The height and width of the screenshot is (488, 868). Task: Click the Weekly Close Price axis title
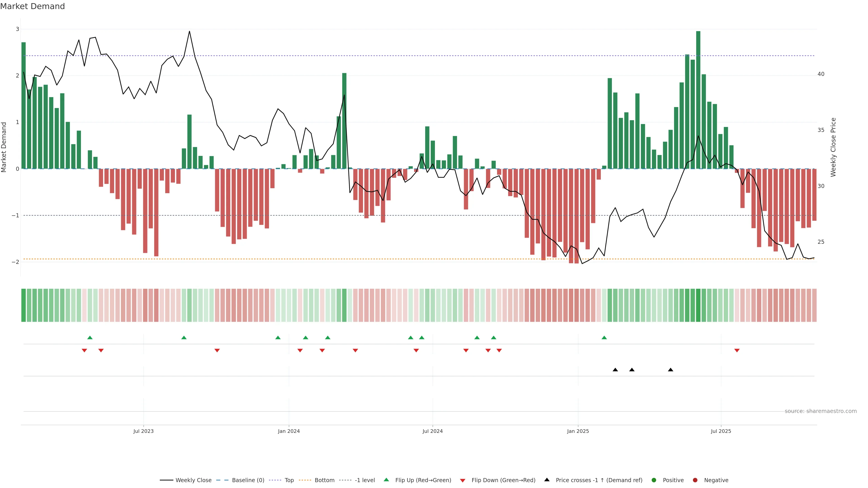click(833, 147)
